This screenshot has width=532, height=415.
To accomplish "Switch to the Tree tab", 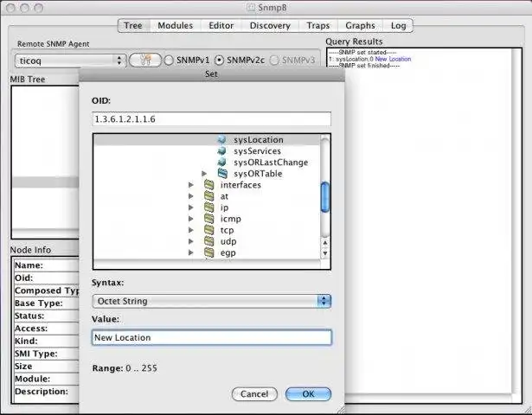I will point(134,26).
